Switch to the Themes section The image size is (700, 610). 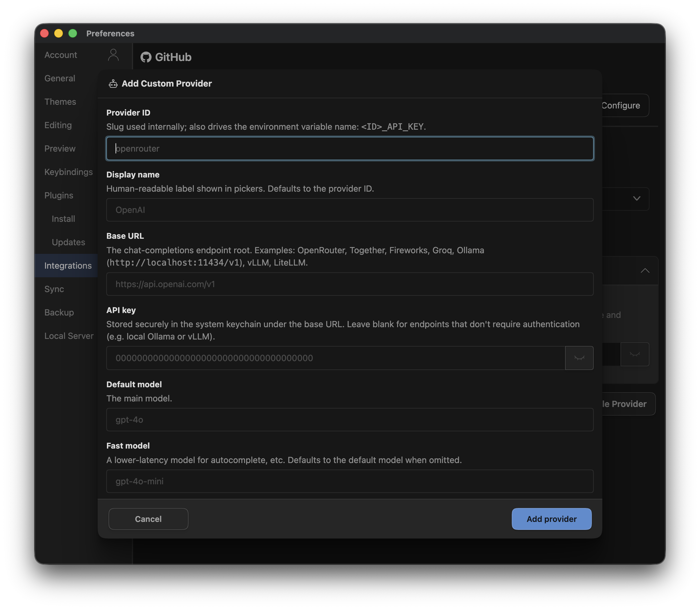(x=60, y=102)
